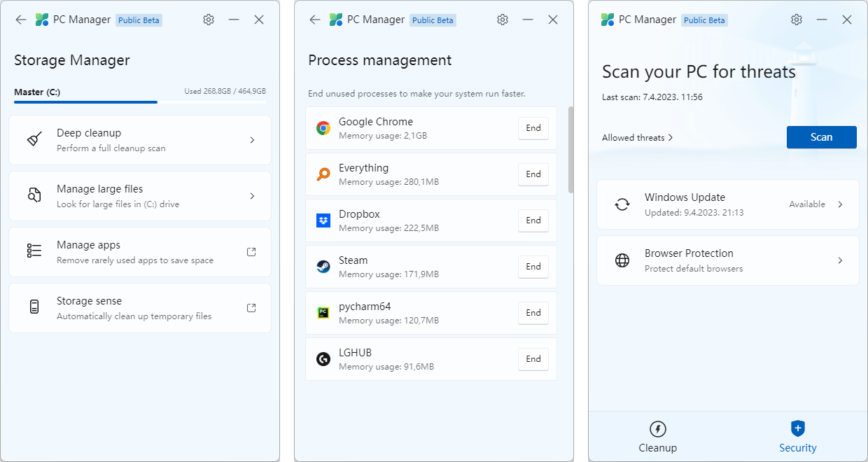Viewport: 868px width, 462px height.
Task: Open settings gear in Storage Manager window
Action: coord(209,20)
